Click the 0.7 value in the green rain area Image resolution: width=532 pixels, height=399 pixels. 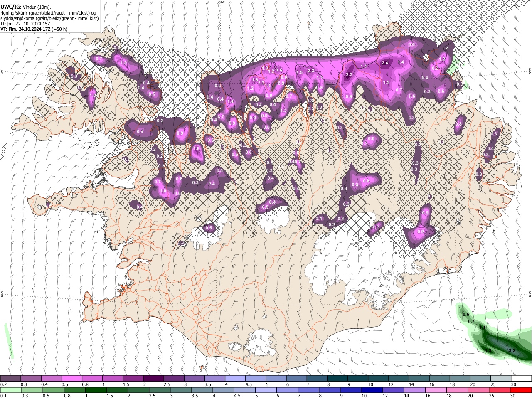click(471, 321)
